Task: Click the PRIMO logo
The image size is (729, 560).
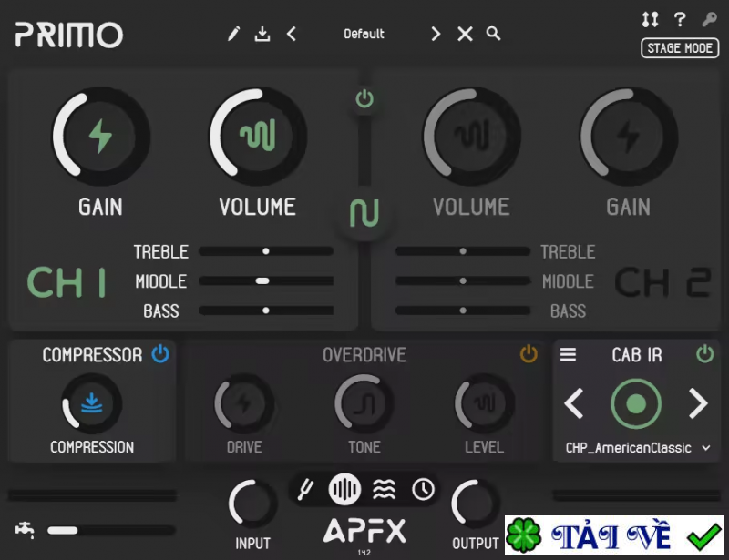Action: click(x=69, y=35)
